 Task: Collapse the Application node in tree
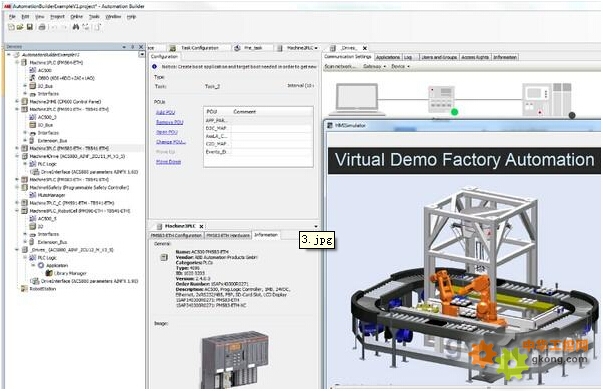pos(33,265)
